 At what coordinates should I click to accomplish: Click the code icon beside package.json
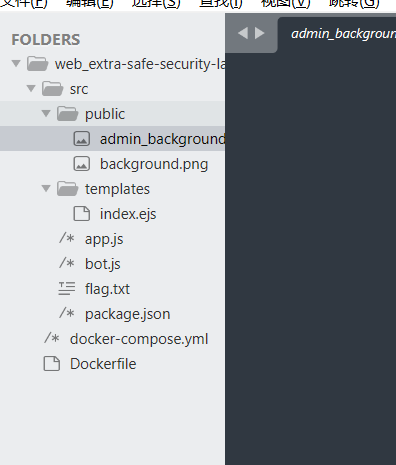pyautogui.click(x=67, y=313)
